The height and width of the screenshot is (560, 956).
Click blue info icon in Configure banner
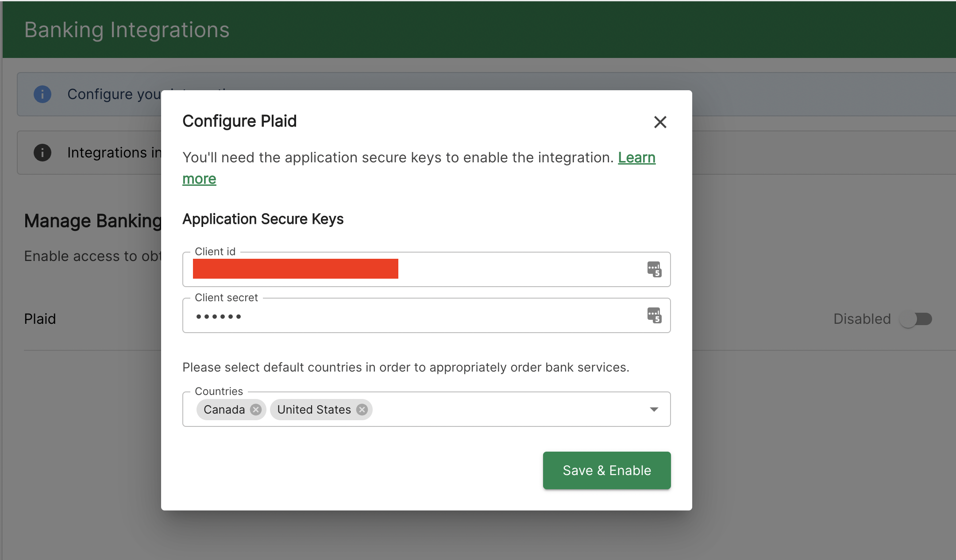tap(42, 94)
